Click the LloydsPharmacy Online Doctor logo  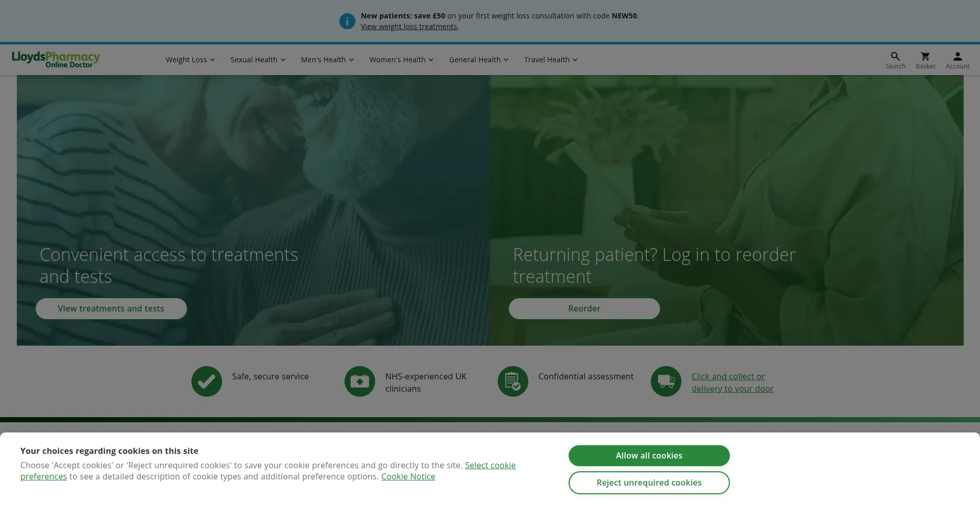click(56, 59)
